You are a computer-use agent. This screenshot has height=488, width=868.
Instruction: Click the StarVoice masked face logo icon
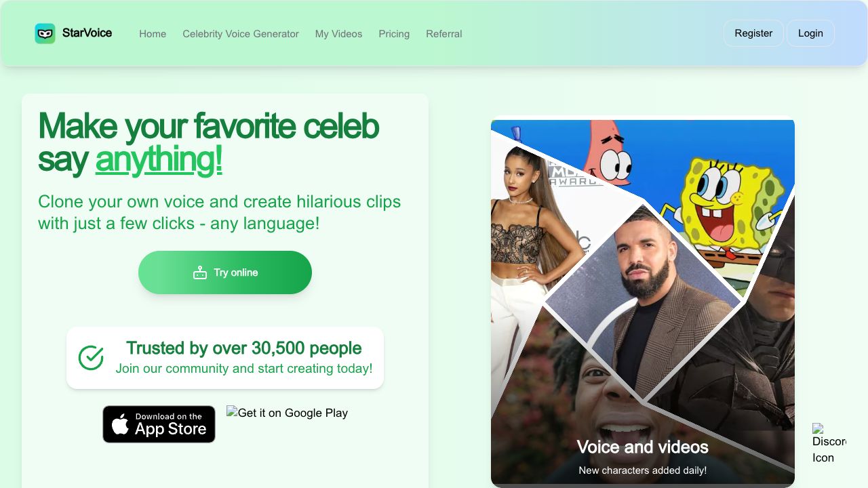point(45,33)
